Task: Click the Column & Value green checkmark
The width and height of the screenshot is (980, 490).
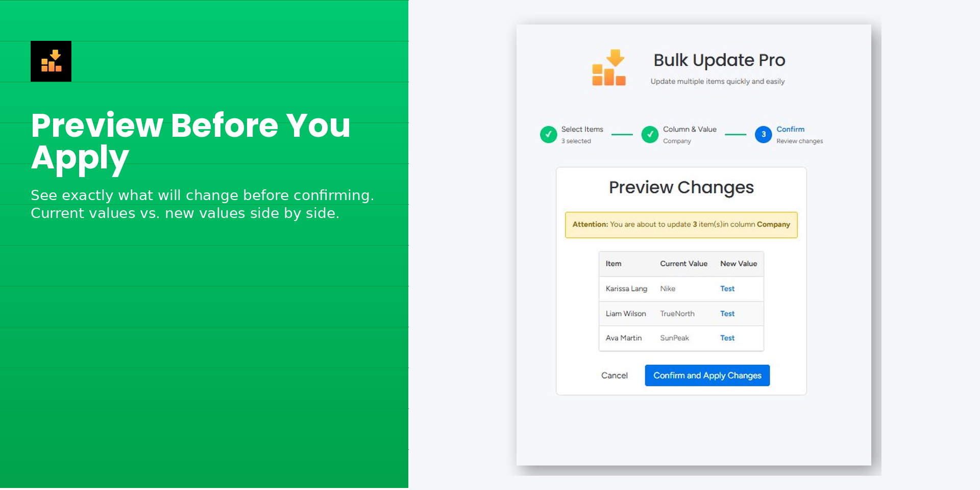Action: (x=650, y=135)
